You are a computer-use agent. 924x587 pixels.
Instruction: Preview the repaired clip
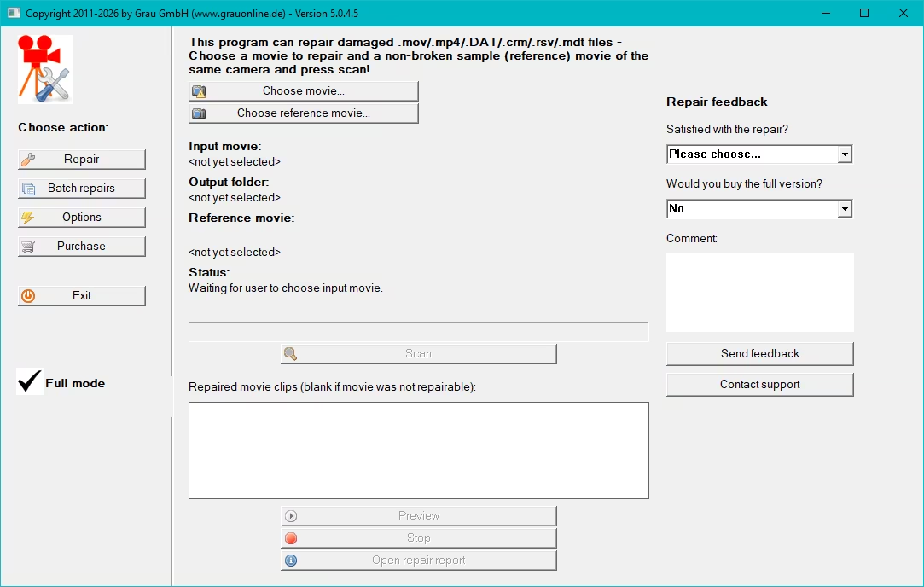click(418, 515)
